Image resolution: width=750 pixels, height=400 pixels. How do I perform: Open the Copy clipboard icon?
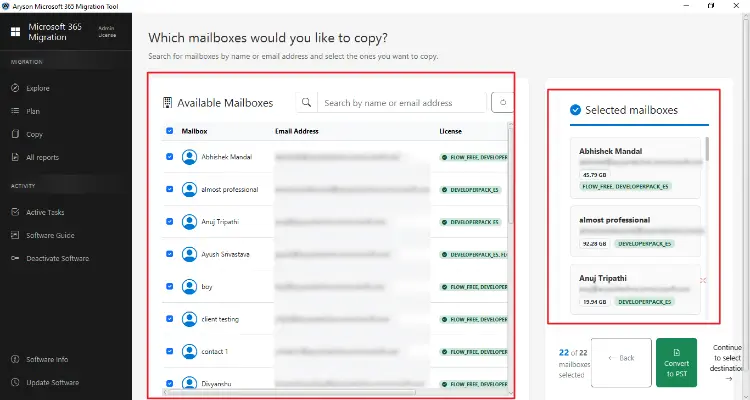pos(15,134)
